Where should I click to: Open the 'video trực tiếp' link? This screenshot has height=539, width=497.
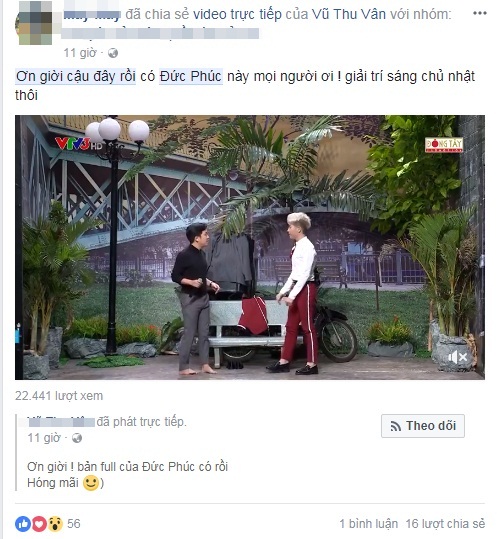pyautogui.click(x=237, y=14)
